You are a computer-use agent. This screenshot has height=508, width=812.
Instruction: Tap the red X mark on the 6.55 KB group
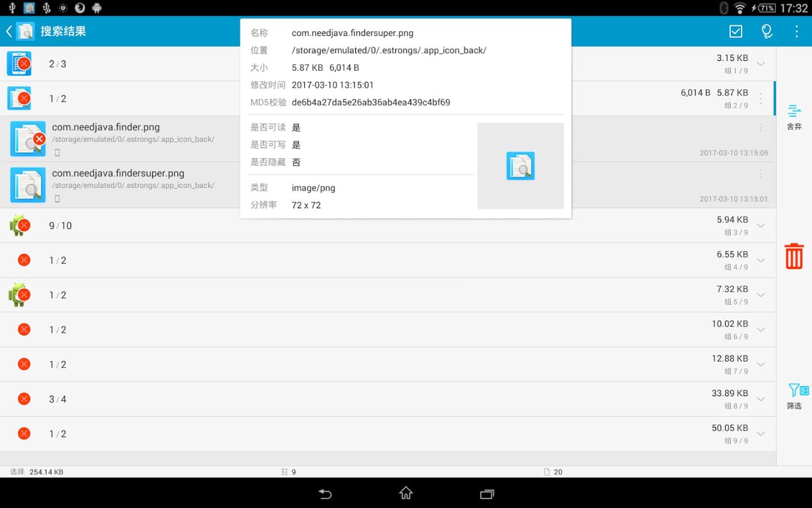click(x=24, y=260)
